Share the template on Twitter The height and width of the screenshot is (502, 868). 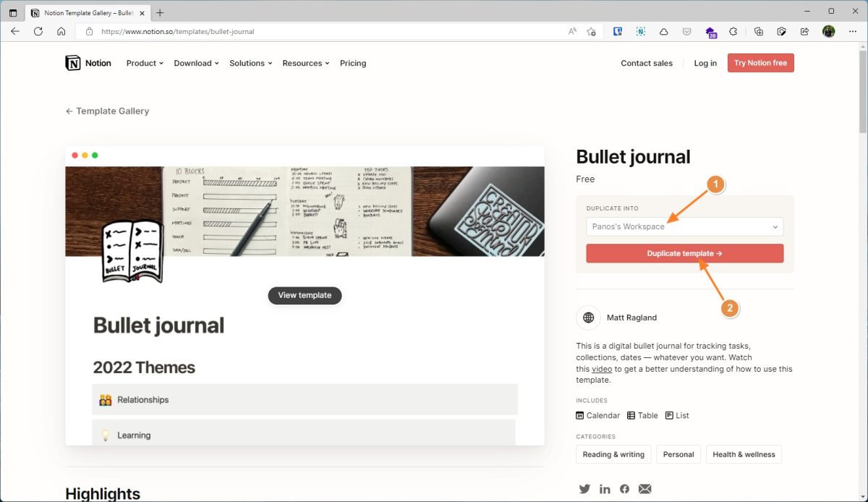pos(584,489)
